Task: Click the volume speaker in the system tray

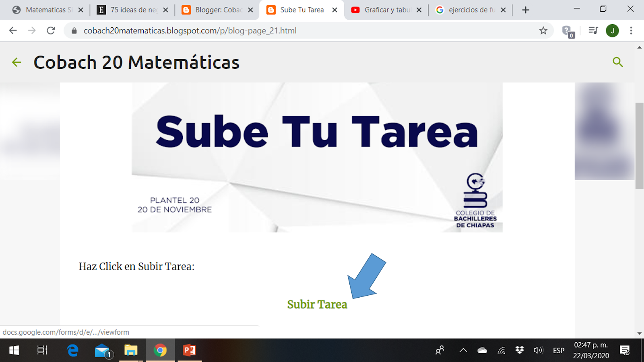Action: (538, 350)
